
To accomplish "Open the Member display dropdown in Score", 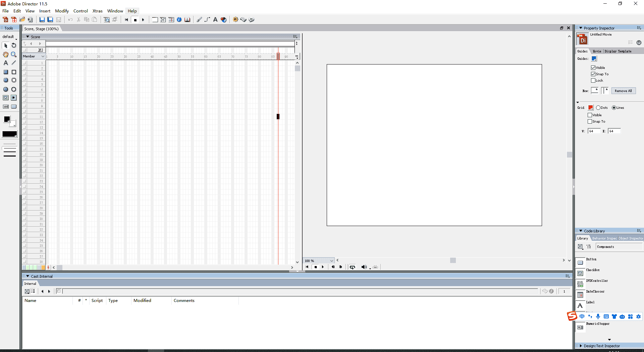I will (x=34, y=56).
